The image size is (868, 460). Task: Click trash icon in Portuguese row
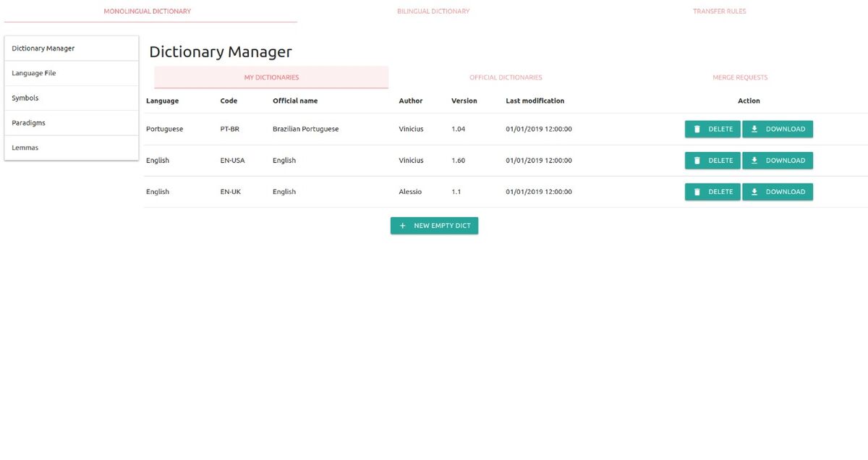pos(697,129)
